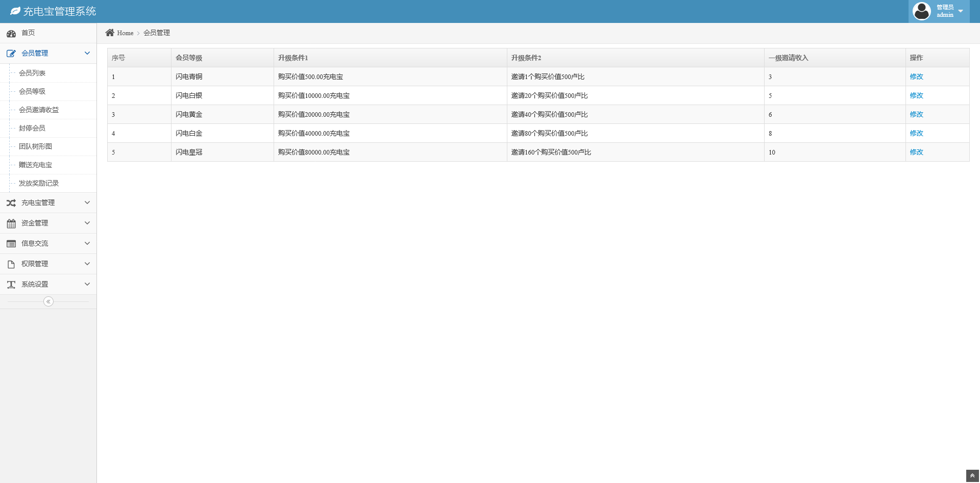Click the calendar icon beside 资金管理

[11, 223]
